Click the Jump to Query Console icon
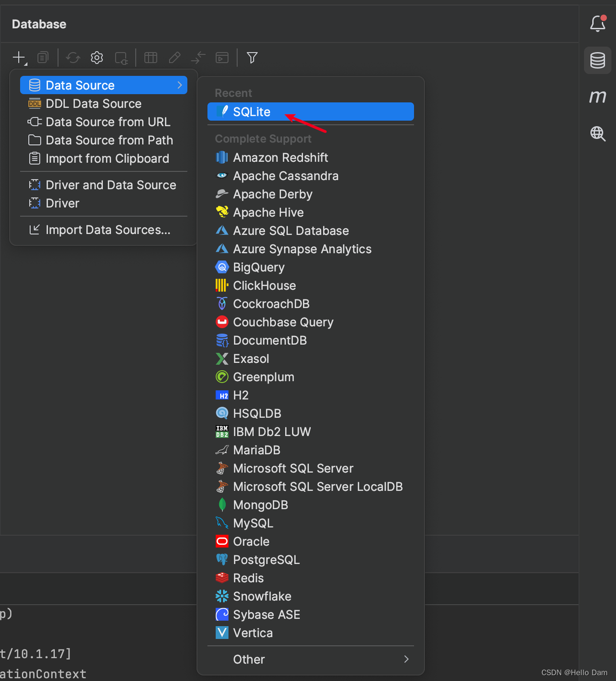The width and height of the screenshot is (616, 681). (x=222, y=57)
